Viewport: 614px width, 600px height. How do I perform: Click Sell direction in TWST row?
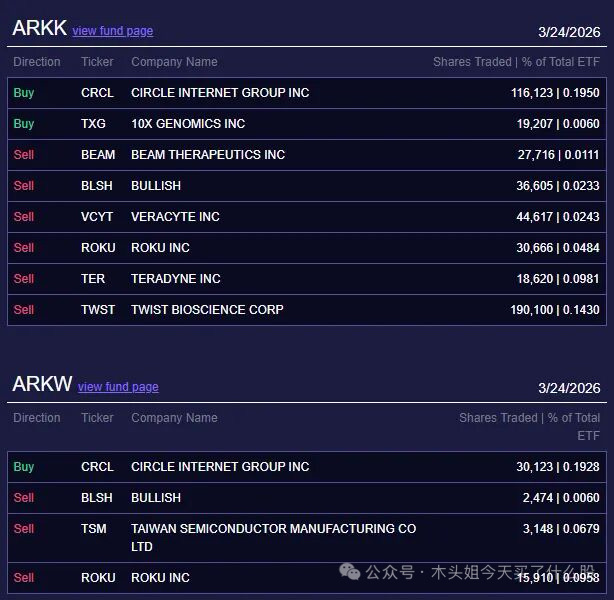click(23, 309)
